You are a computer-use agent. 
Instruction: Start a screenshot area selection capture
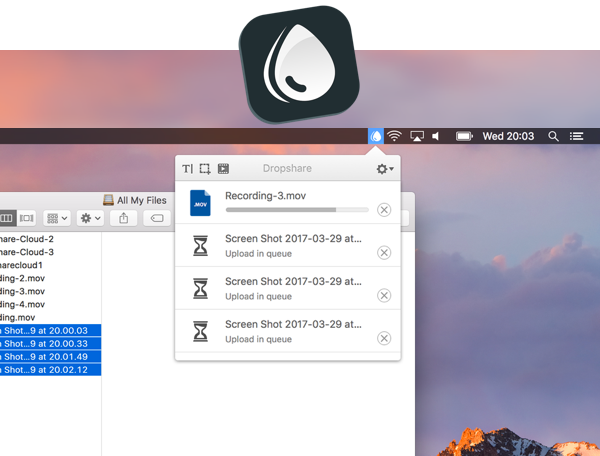205,169
